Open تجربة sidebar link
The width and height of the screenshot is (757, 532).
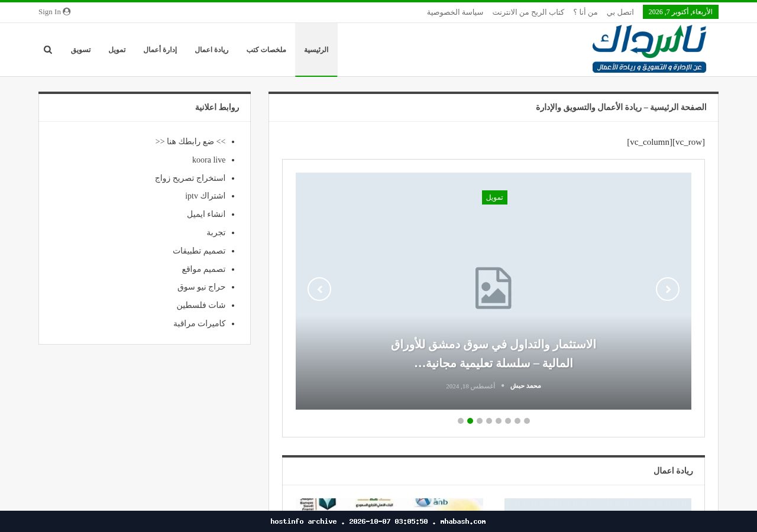(x=216, y=232)
